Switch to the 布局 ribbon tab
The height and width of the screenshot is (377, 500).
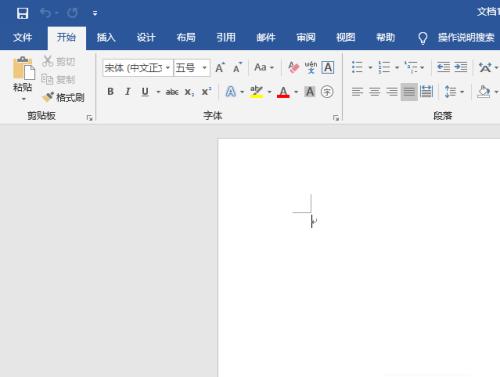tap(186, 37)
